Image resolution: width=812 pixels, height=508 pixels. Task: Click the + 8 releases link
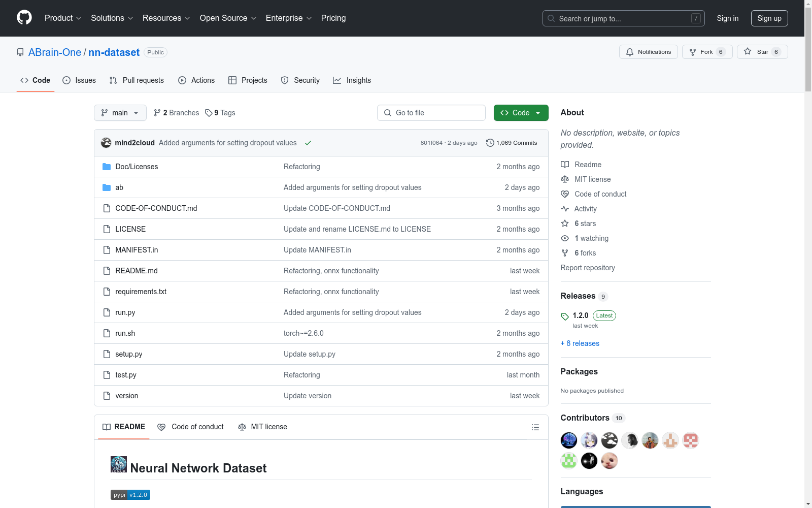(x=580, y=343)
